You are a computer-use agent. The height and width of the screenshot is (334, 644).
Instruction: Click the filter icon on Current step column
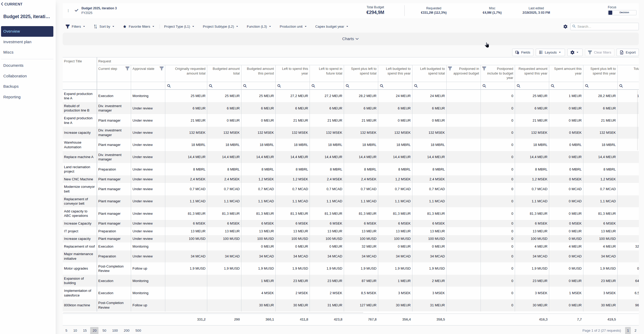coord(127,69)
